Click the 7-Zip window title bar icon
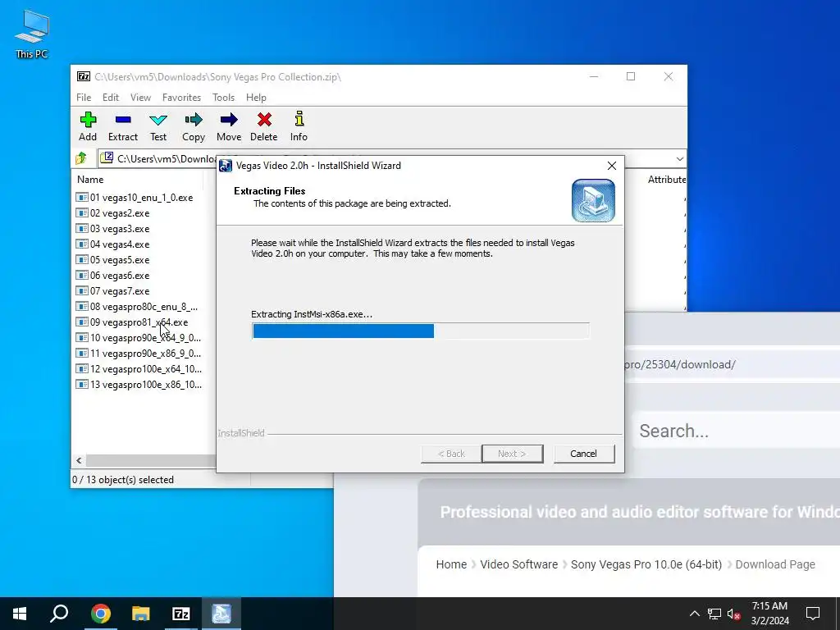840x630 pixels. point(84,76)
